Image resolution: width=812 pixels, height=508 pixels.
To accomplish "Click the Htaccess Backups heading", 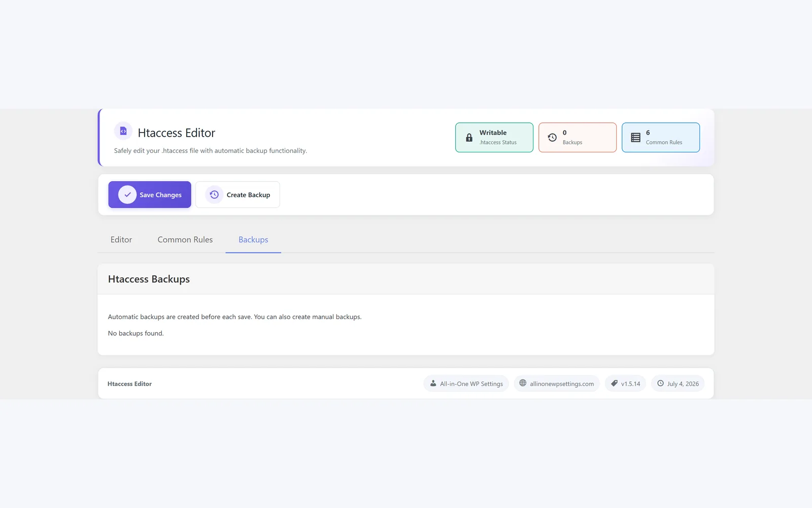I will [x=149, y=279].
